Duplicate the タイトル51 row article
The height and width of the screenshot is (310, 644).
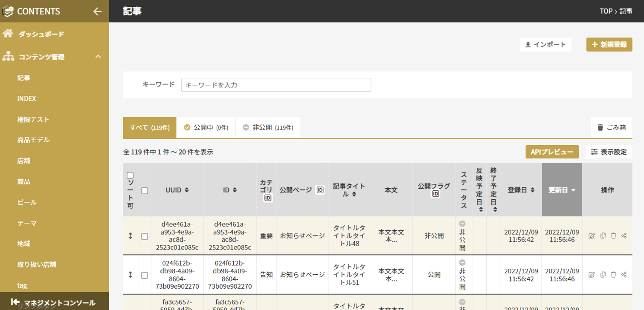coord(603,275)
